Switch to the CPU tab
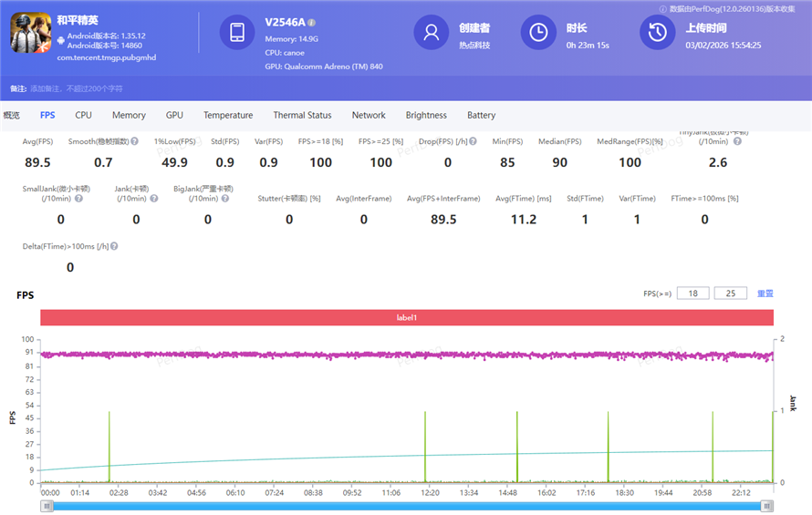 click(83, 116)
